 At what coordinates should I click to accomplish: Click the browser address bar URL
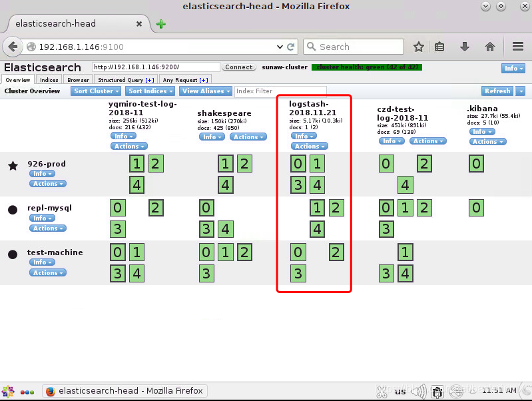pyautogui.click(x=81, y=47)
